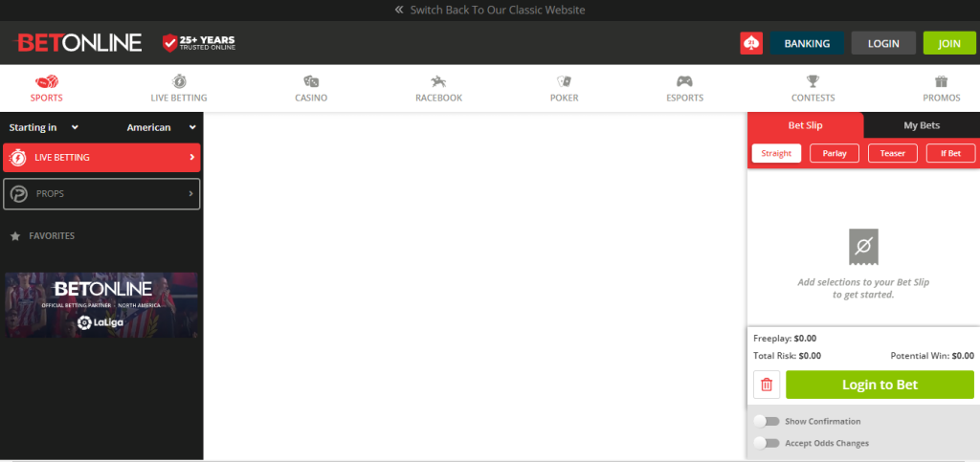Select the Straight bet type
The width and height of the screenshot is (980, 462).
coord(776,154)
